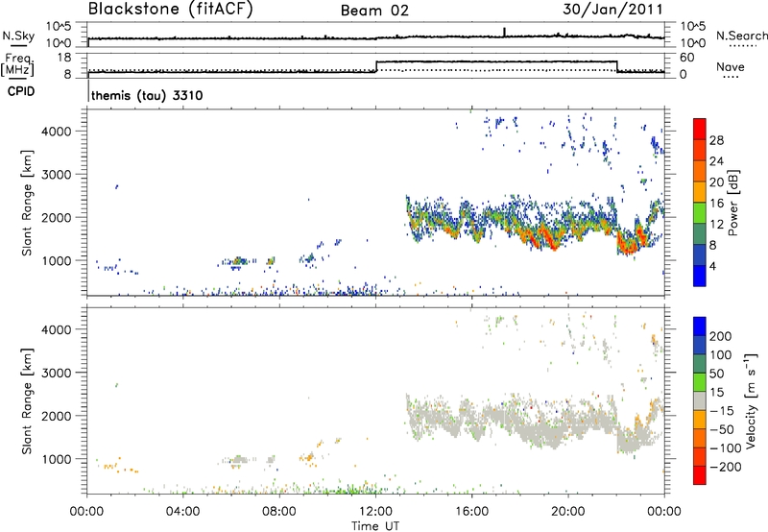Screen dimensions: 768x532
Task: Click the blue 200 velocity color band
Action: [700, 326]
